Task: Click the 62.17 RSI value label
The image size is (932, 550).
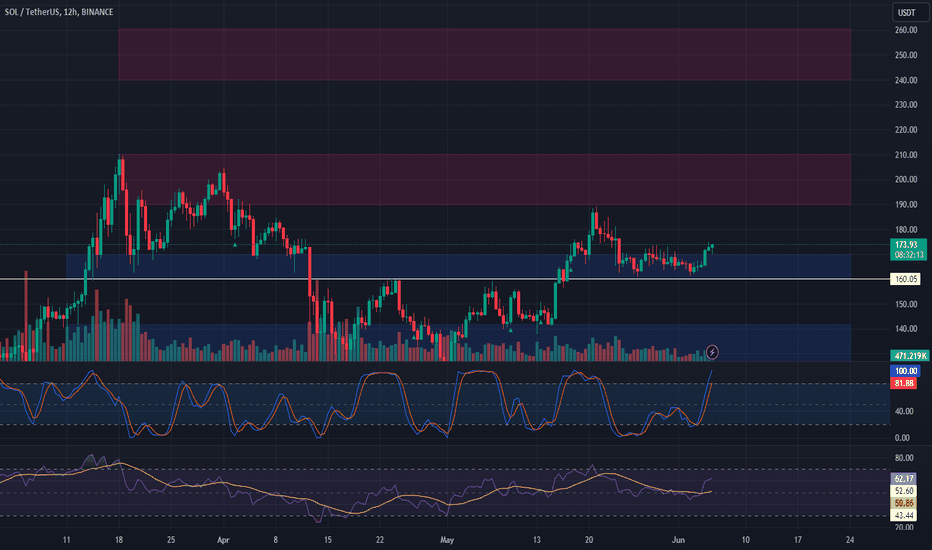Action: (x=903, y=479)
